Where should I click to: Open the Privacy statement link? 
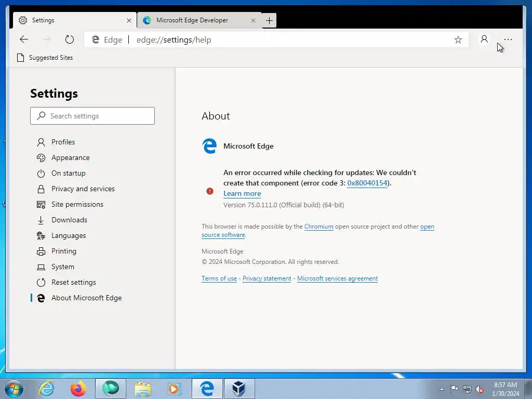pyautogui.click(x=267, y=278)
